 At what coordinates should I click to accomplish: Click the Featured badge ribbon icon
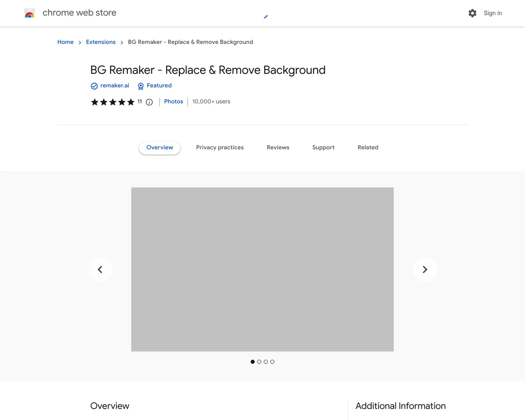140,86
